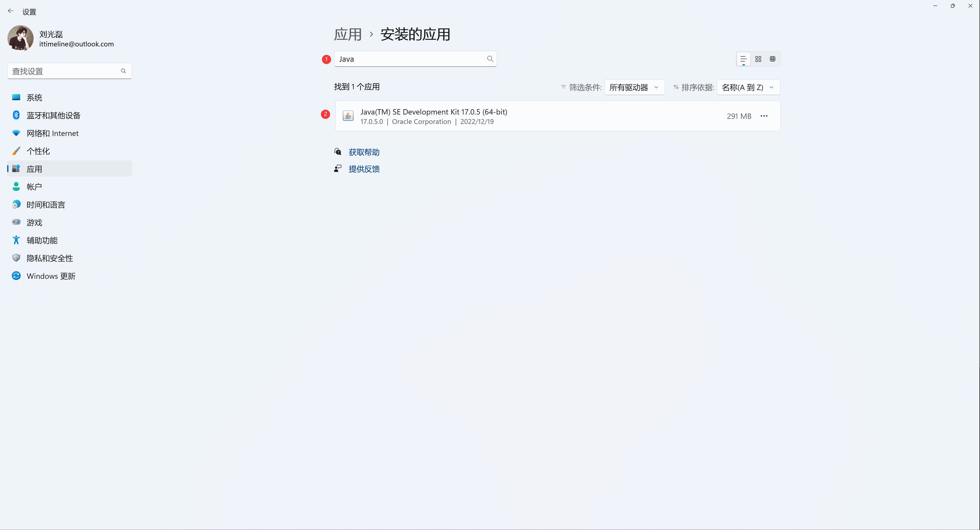Click the magnifier in 查找设置 box
Image resolution: width=980 pixels, height=530 pixels.
pyautogui.click(x=123, y=71)
